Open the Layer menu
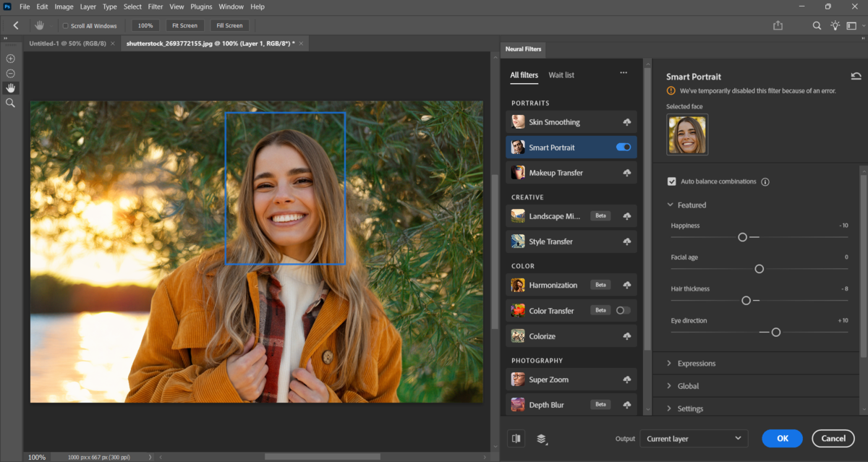 click(x=88, y=7)
